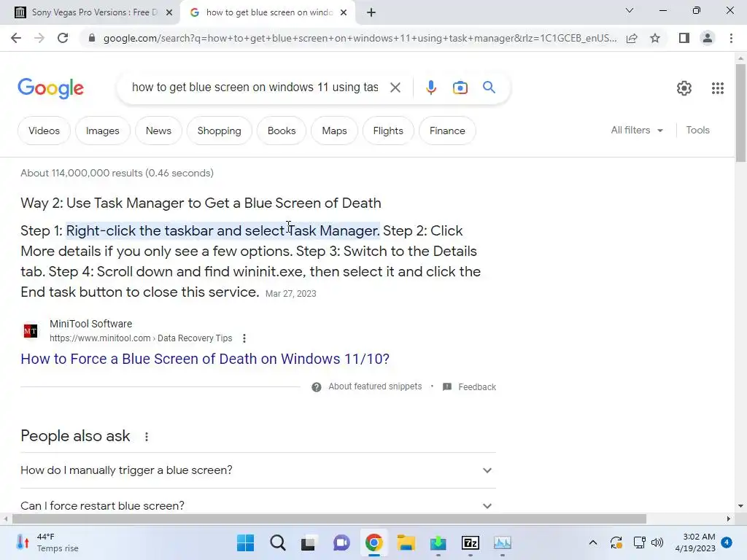Show hidden system tray icons
Screen dimensions: 747x560
pyautogui.click(x=592, y=542)
